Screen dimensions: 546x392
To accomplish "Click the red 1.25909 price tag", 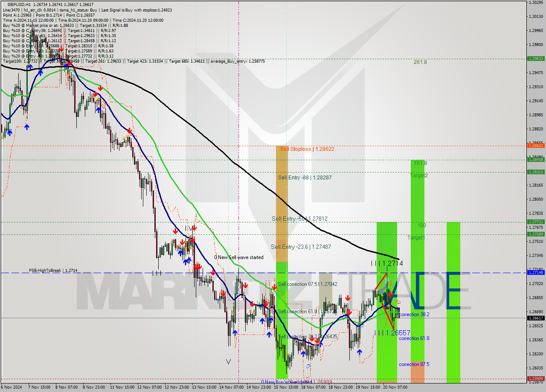I will click(x=535, y=379).
